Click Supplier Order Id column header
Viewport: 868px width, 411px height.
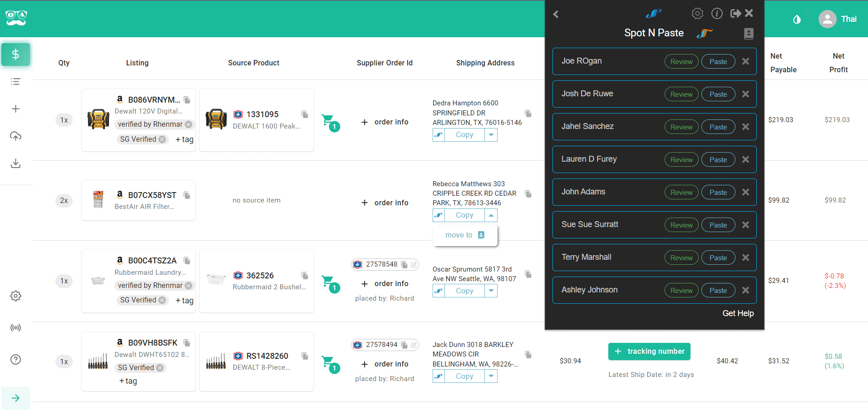click(385, 63)
